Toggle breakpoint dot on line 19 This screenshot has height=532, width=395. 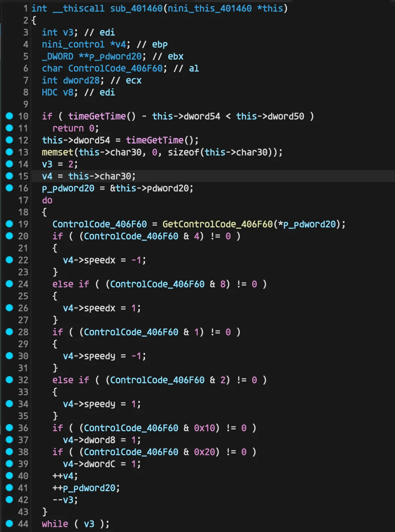9,224
